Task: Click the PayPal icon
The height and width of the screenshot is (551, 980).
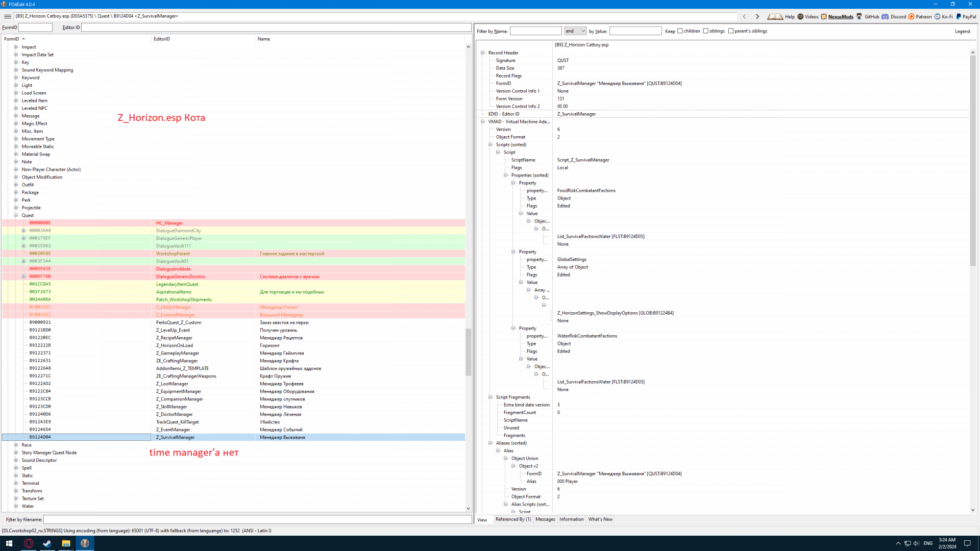Action: (959, 16)
